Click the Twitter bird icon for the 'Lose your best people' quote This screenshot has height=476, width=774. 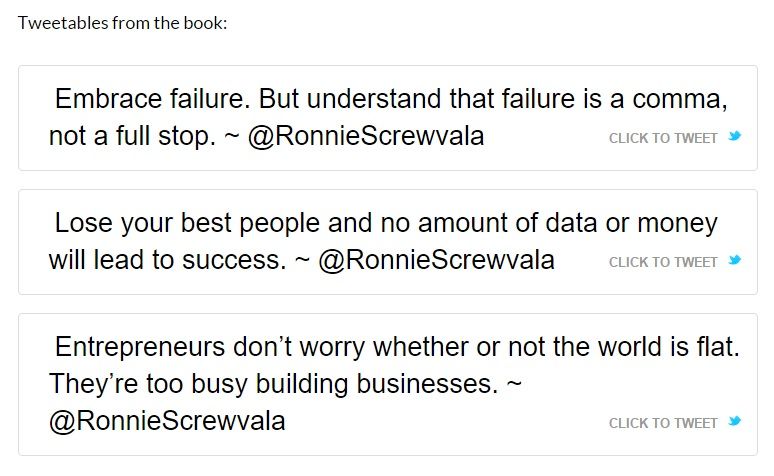point(735,260)
